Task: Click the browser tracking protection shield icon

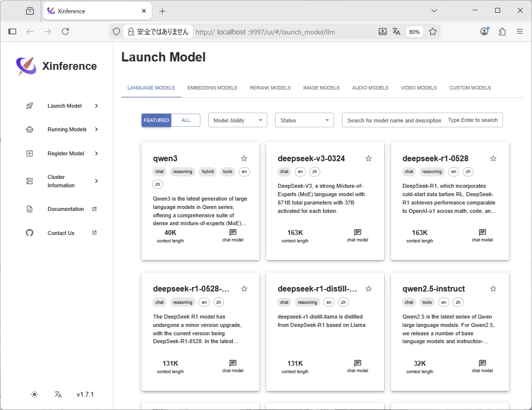Action: click(116, 31)
